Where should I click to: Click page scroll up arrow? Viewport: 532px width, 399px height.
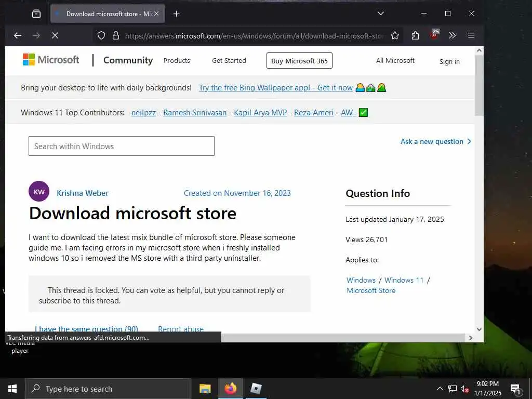coord(479,50)
